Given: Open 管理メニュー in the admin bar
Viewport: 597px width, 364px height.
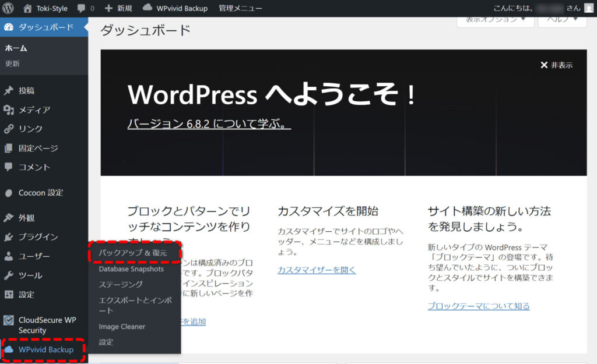Looking at the screenshot, I should 240,8.
